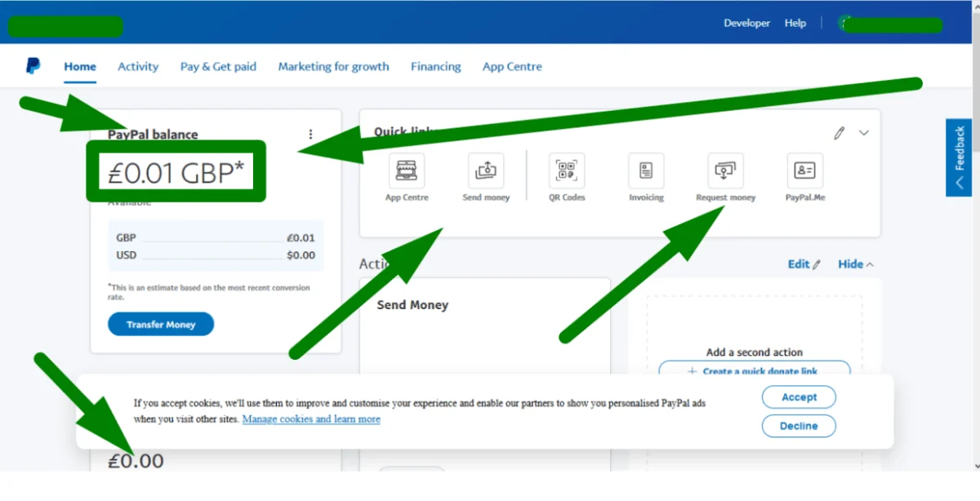Screen dimensions: 980x501
Task: Click Edit link in the Actions section
Action: pyautogui.click(x=804, y=264)
